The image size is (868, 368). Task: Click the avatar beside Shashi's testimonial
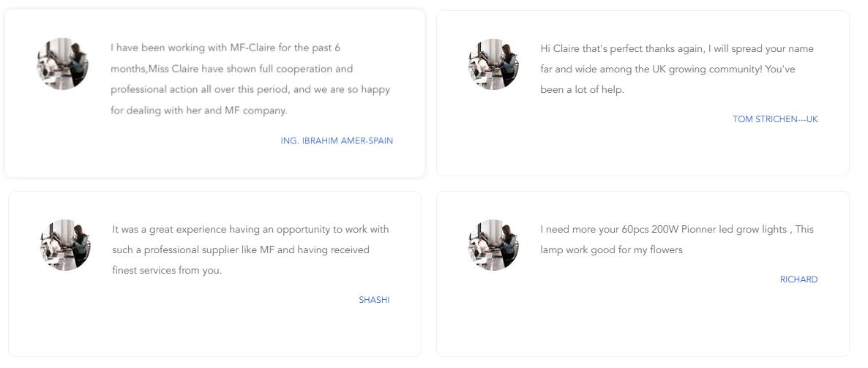coord(65,245)
